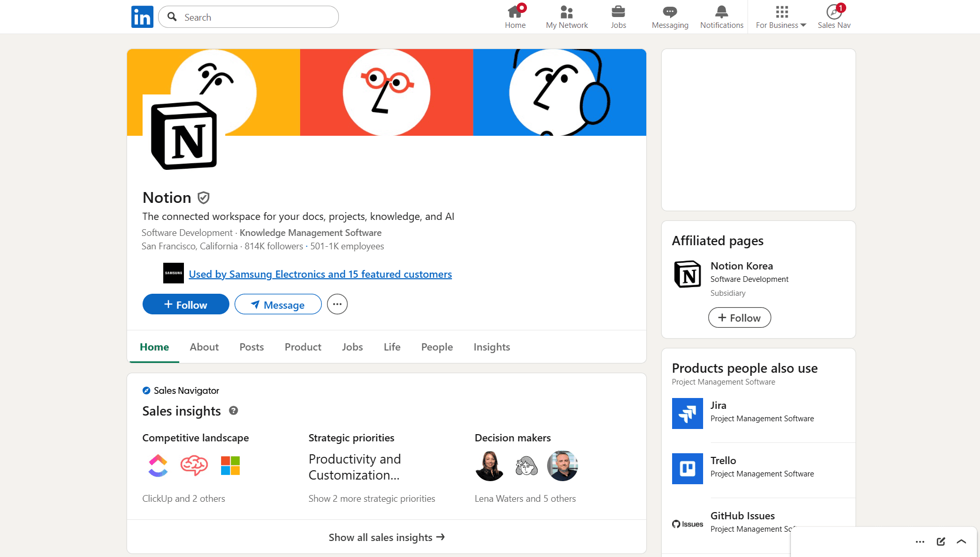Expand the For Business dropdown
The image size is (980, 557).
tap(781, 17)
